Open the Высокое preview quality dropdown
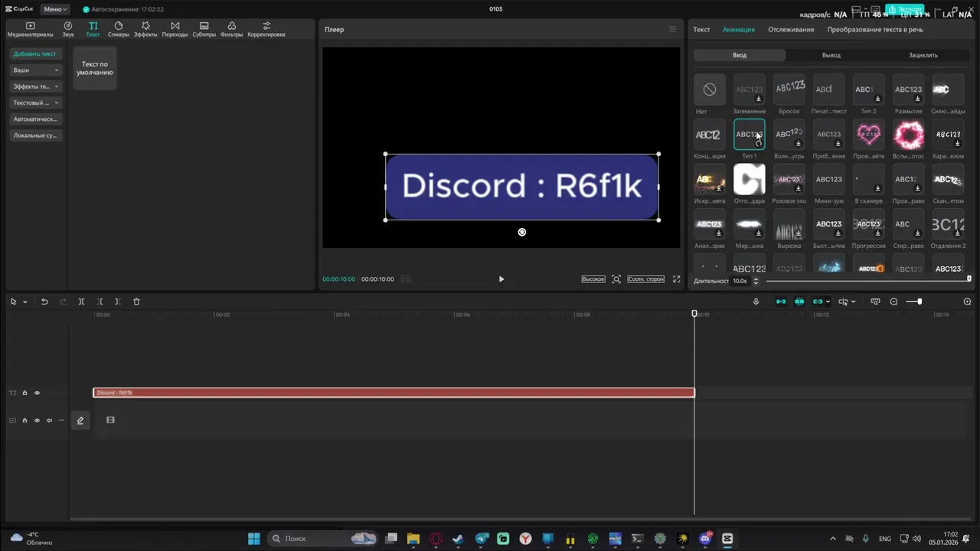The image size is (980, 551). (593, 279)
